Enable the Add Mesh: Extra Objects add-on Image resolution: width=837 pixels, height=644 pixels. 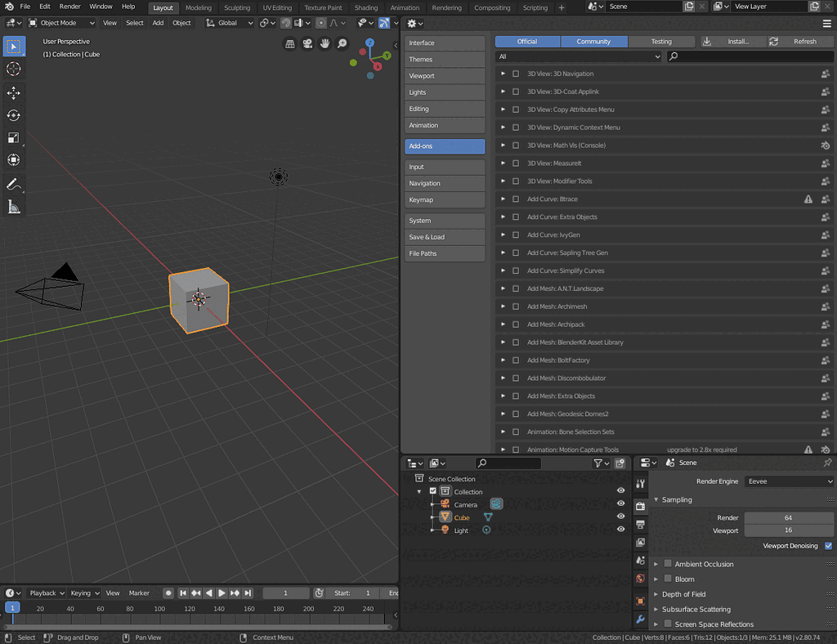(516, 396)
